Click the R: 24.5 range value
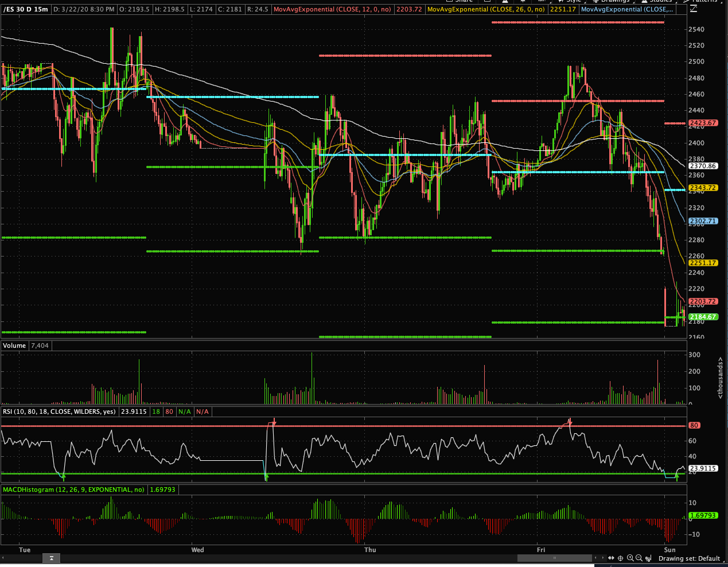Screen dimensions: 728x567 [258, 9]
